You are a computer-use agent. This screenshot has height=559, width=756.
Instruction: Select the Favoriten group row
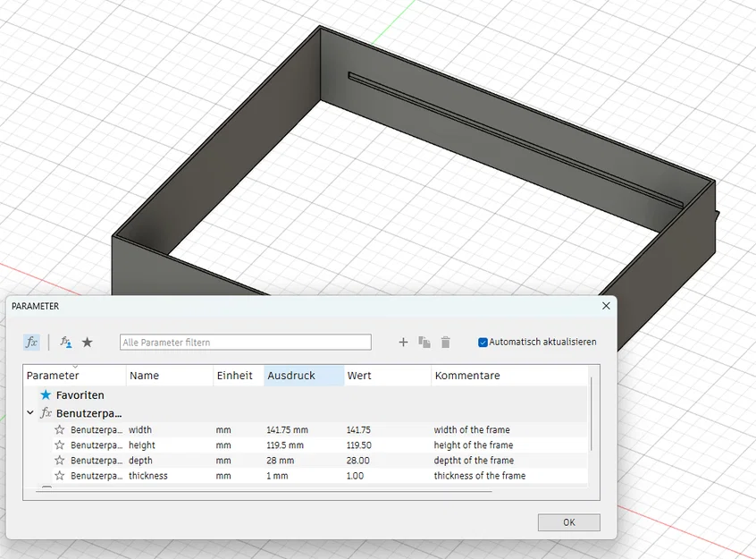(307, 394)
